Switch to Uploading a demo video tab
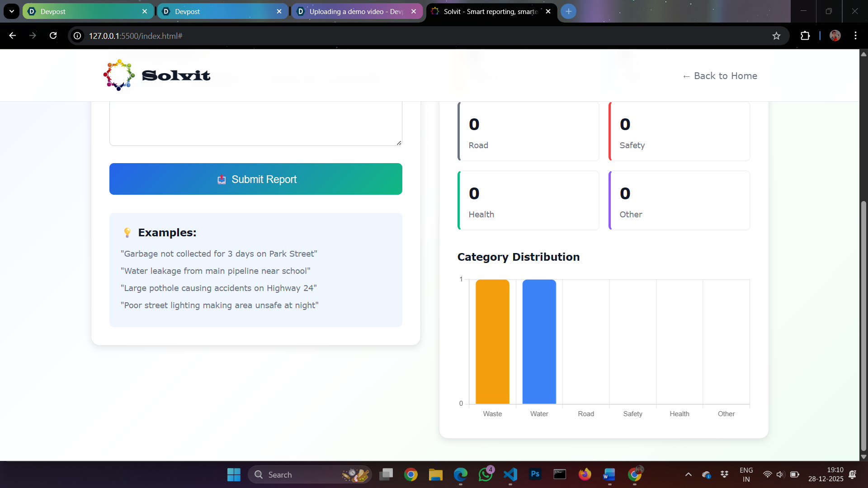Image resolution: width=868 pixels, height=488 pixels. (357, 11)
